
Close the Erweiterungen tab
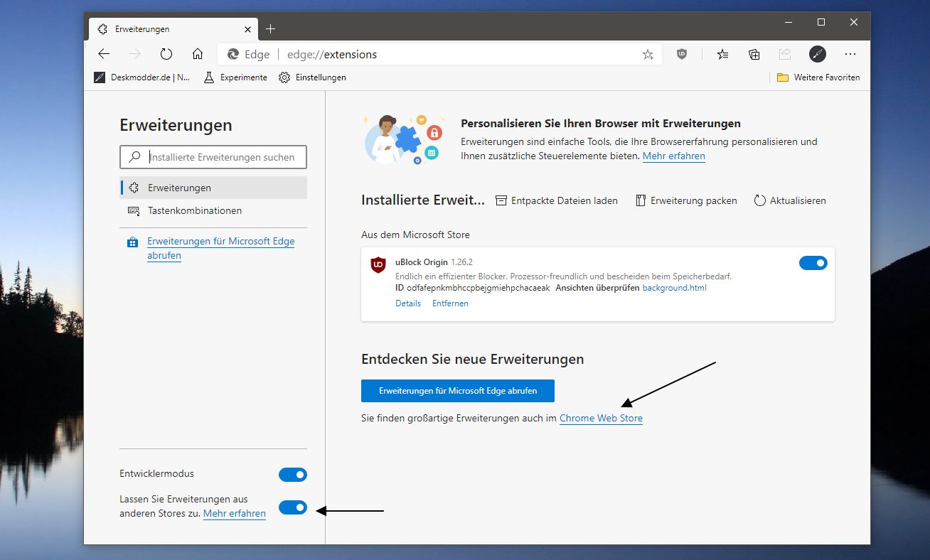click(248, 29)
